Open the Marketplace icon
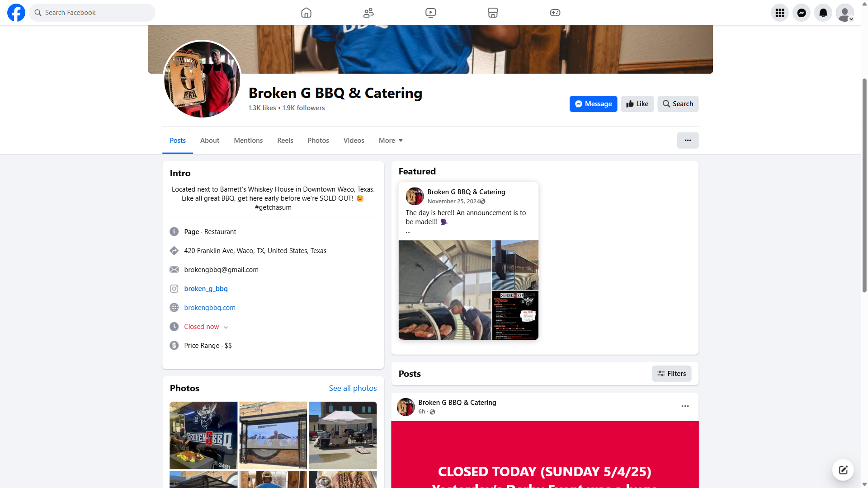Image resolution: width=868 pixels, height=488 pixels. point(493,13)
